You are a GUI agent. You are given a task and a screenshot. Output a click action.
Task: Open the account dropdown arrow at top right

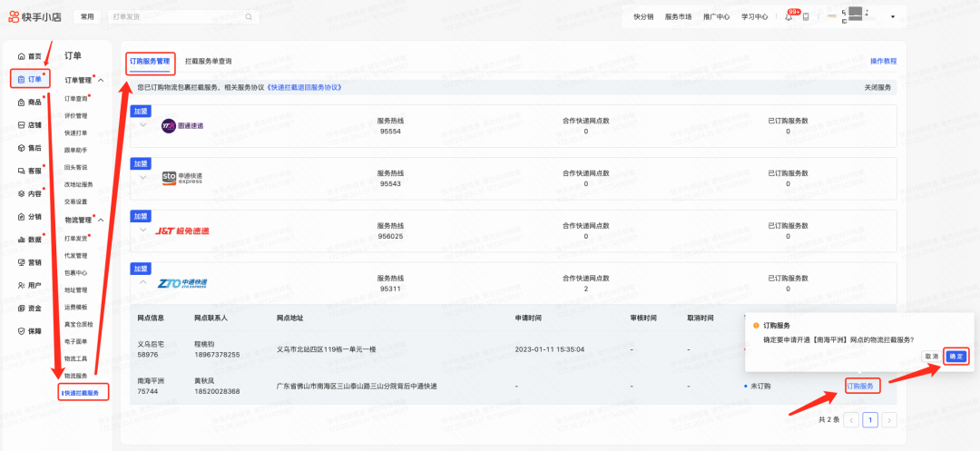(x=892, y=17)
